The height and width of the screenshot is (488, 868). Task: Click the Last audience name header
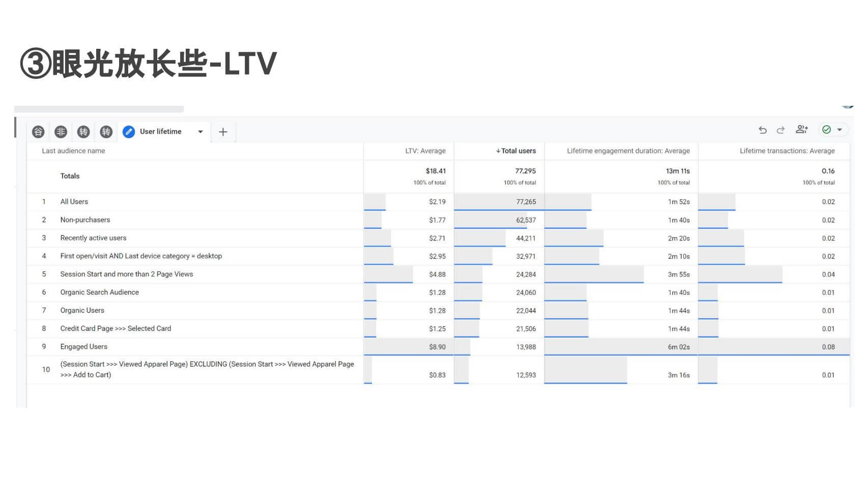74,151
